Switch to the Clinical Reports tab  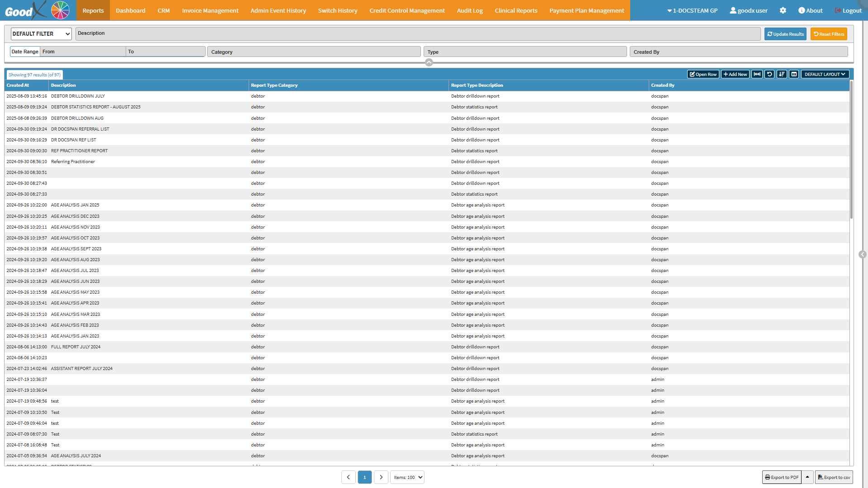[x=516, y=10]
